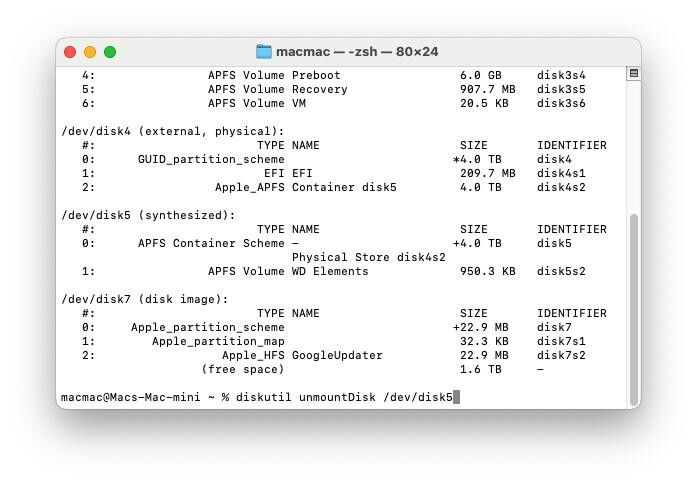Click the 'WD Elements' volume name
697x483 pixels.
click(330, 271)
